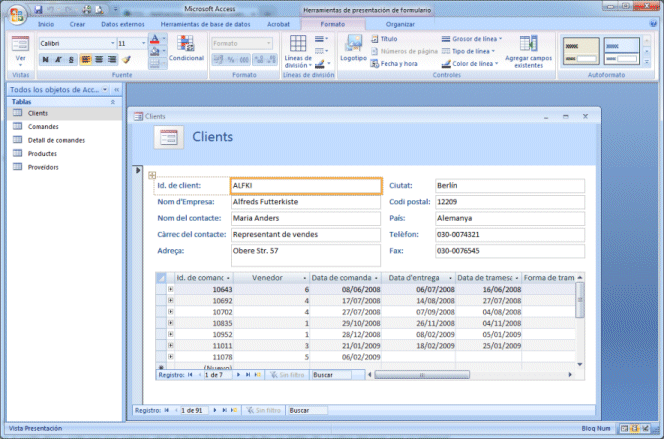The width and height of the screenshot is (664, 439).
Task: Open the Todos los objetos dropdown
Action: (x=105, y=90)
